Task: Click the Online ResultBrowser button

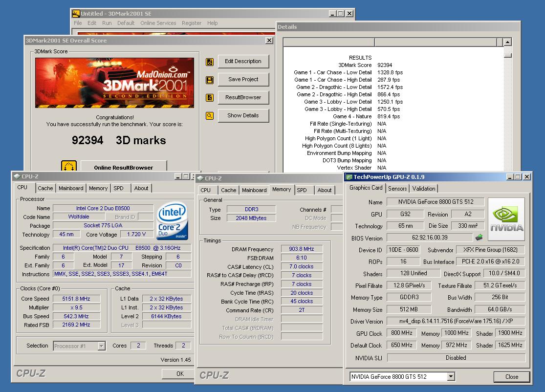Action: point(123,166)
